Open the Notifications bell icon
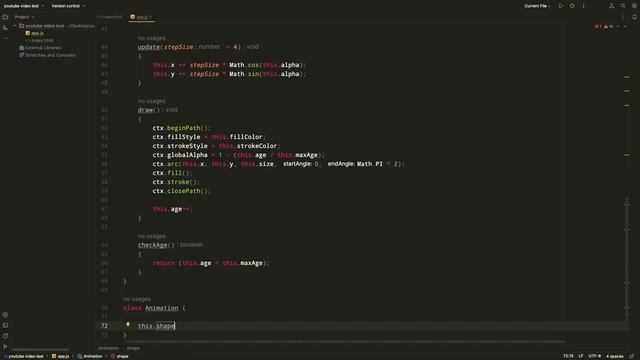The image size is (640, 360). point(634,17)
